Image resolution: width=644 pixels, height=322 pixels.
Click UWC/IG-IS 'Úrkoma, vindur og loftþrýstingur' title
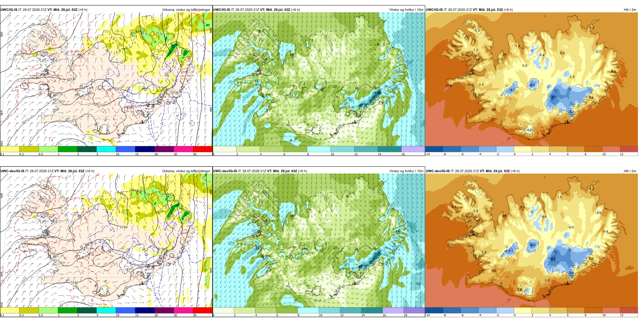pos(186,10)
